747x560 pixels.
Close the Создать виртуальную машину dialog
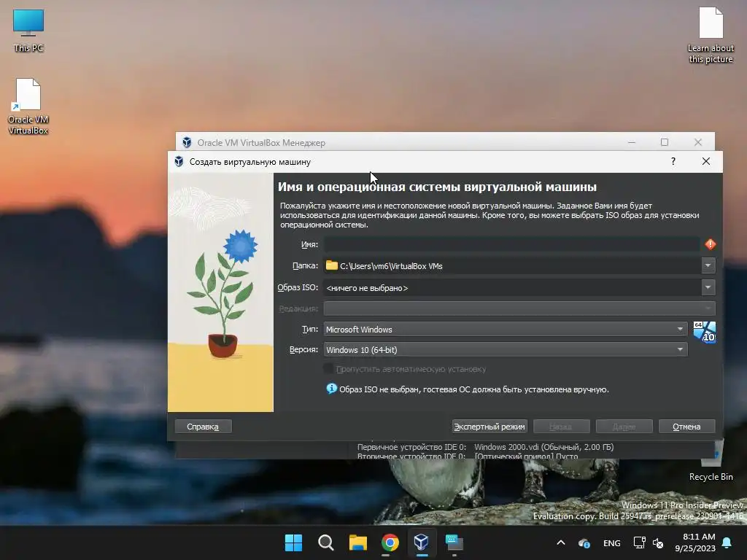click(706, 161)
